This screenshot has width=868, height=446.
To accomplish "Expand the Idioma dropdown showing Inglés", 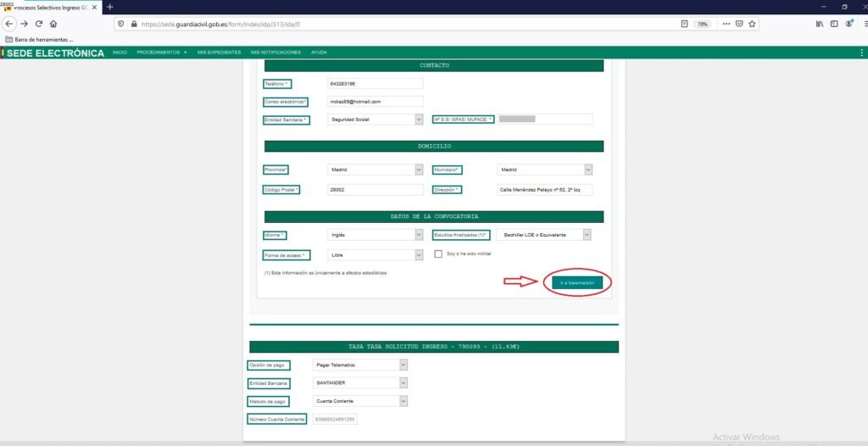I will pos(418,234).
